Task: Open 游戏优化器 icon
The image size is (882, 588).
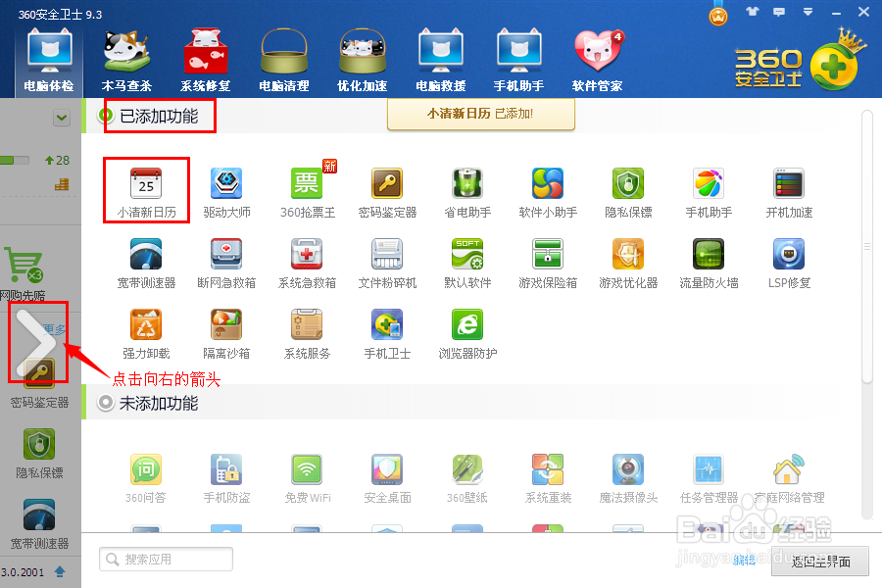Action: [x=628, y=264]
